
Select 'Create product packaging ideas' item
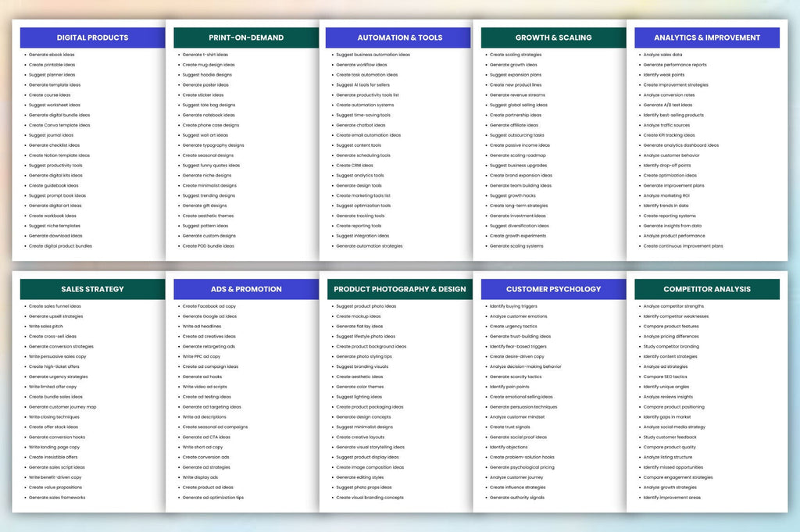[x=370, y=407]
